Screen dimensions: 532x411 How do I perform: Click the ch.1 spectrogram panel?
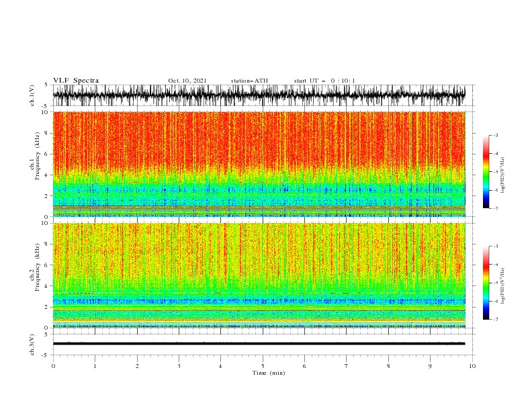(x=259, y=164)
